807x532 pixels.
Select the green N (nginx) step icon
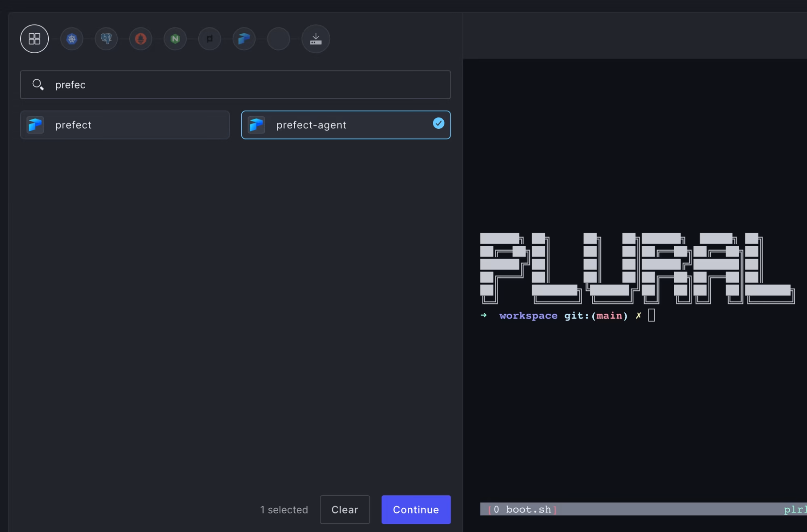(175, 39)
